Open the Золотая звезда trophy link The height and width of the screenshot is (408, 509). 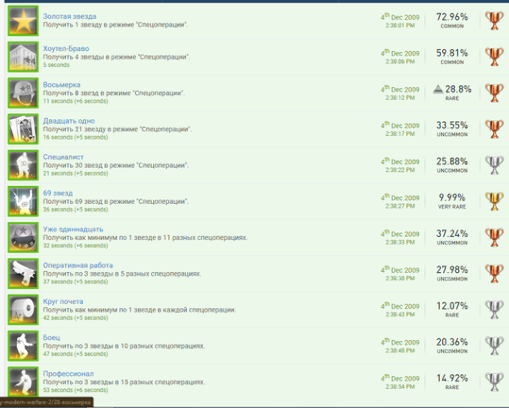click(x=69, y=16)
